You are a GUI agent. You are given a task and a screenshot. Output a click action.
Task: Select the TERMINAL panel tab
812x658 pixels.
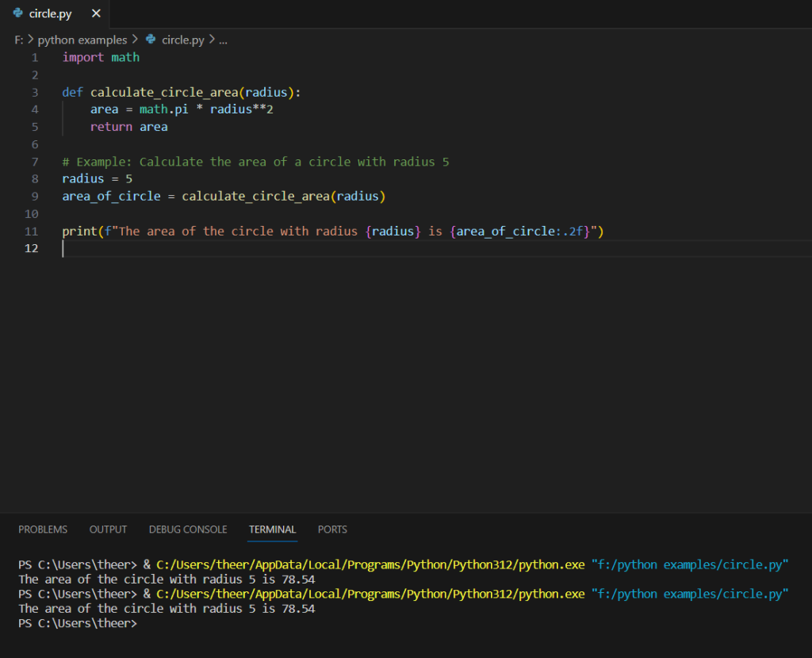coord(272,530)
